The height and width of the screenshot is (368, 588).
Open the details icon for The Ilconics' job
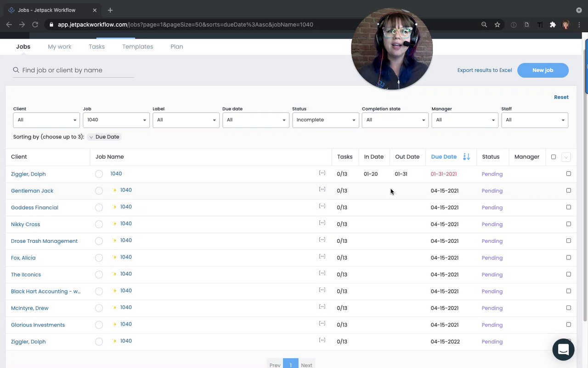(322, 273)
